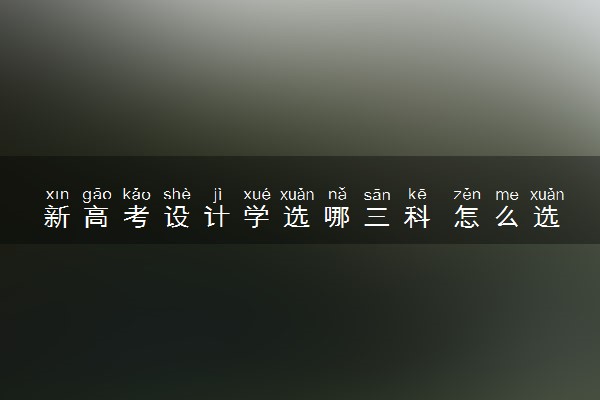This screenshot has width=600, height=400.
Task: Select the pinyin text "shè"
Action: click(177, 194)
